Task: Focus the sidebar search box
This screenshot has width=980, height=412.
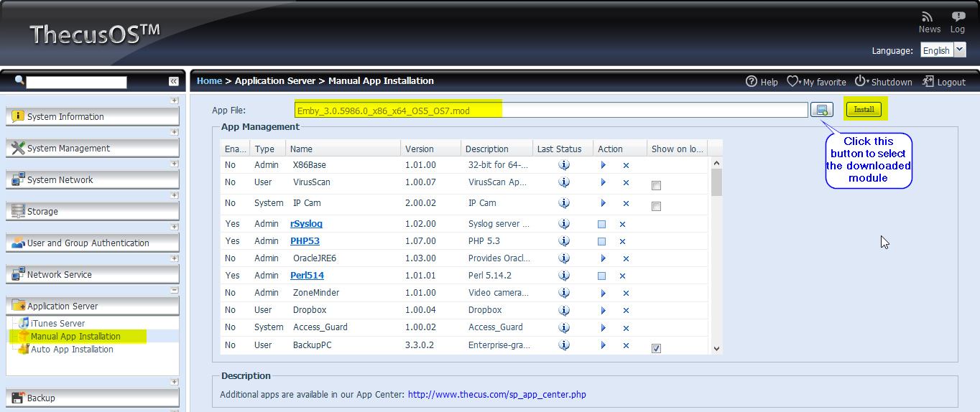Action: coord(76,82)
